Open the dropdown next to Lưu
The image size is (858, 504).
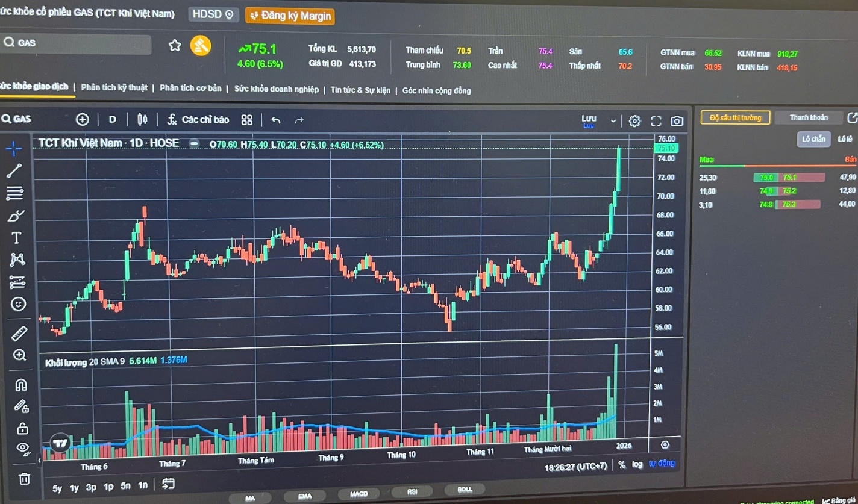tap(612, 120)
